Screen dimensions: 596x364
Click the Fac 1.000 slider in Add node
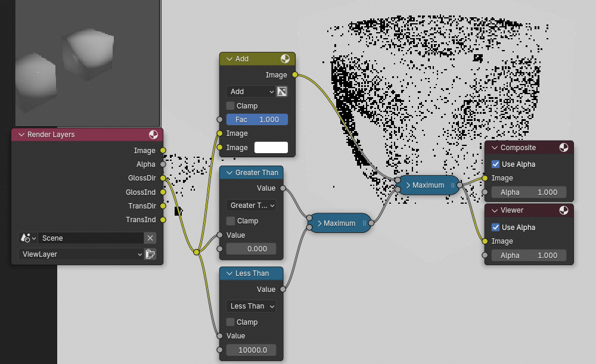point(257,119)
